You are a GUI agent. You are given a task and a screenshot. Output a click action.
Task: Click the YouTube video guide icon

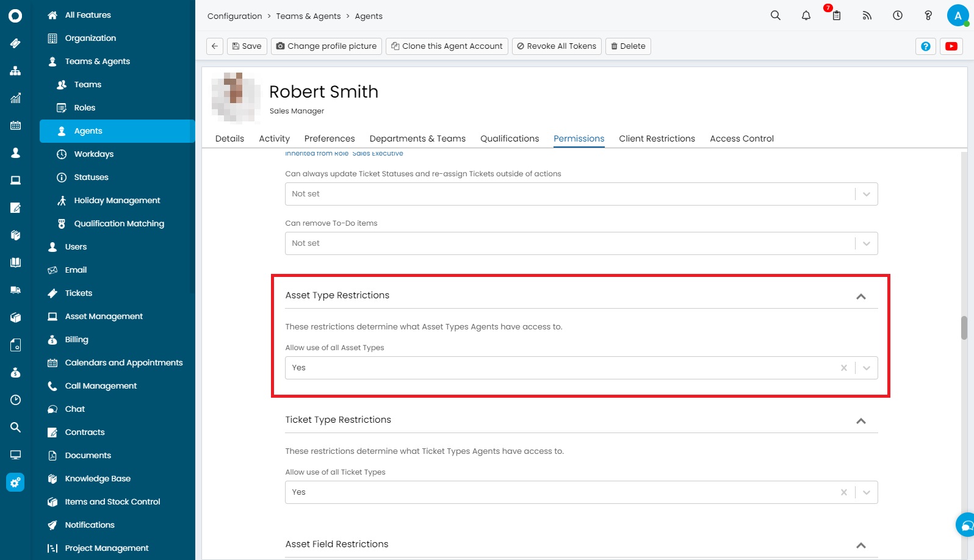click(x=951, y=46)
